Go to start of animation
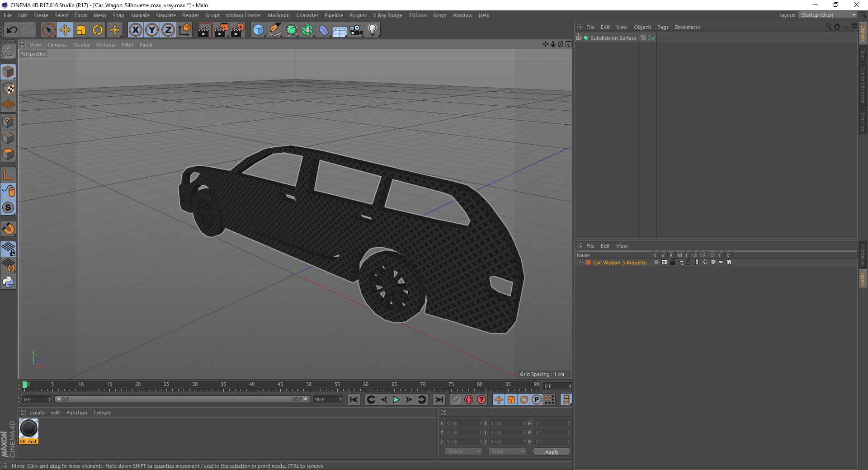Viewport: 868px width, 470px height. 354,399
